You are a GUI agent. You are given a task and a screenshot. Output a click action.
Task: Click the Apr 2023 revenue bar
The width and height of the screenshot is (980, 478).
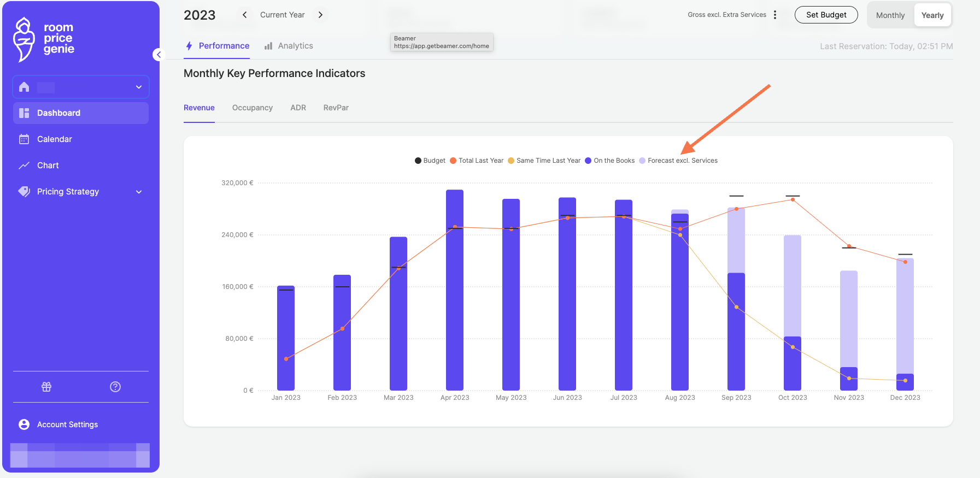tap(455, 290)
